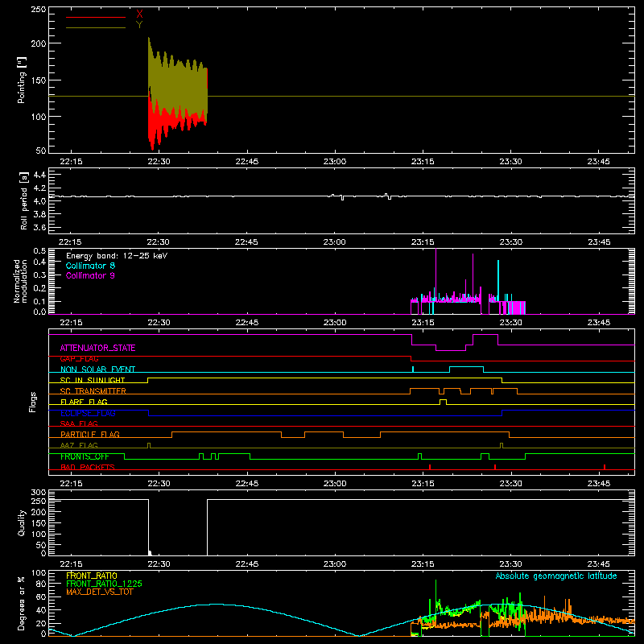This screenshot has height=644, width=644.
Task: Click the Pointing axis title
Action: pos(22,80)
